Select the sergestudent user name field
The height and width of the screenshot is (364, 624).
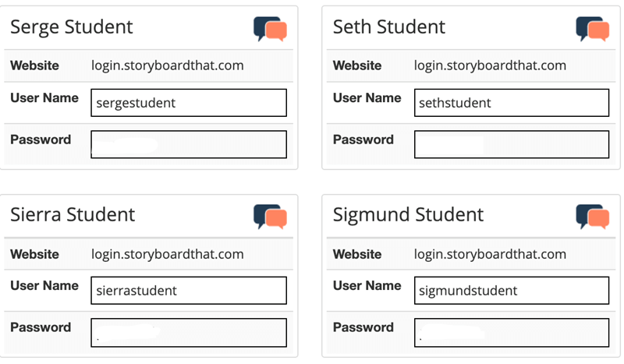(x=189, y=103)
